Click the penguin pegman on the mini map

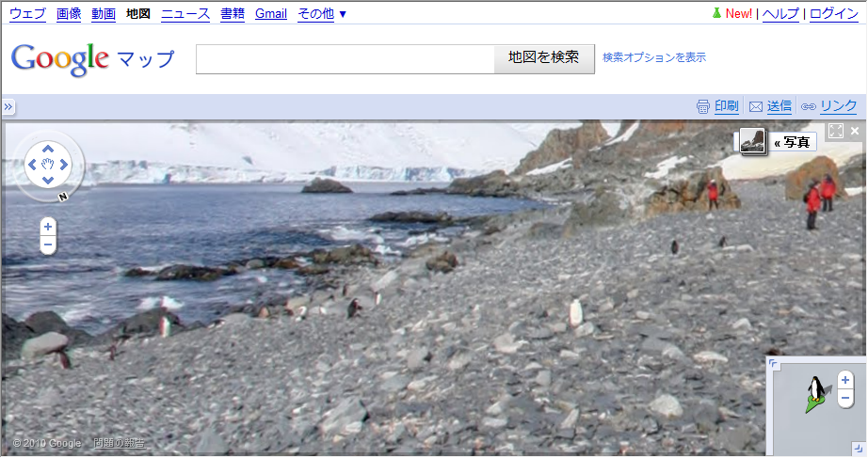tap(816, 393)
